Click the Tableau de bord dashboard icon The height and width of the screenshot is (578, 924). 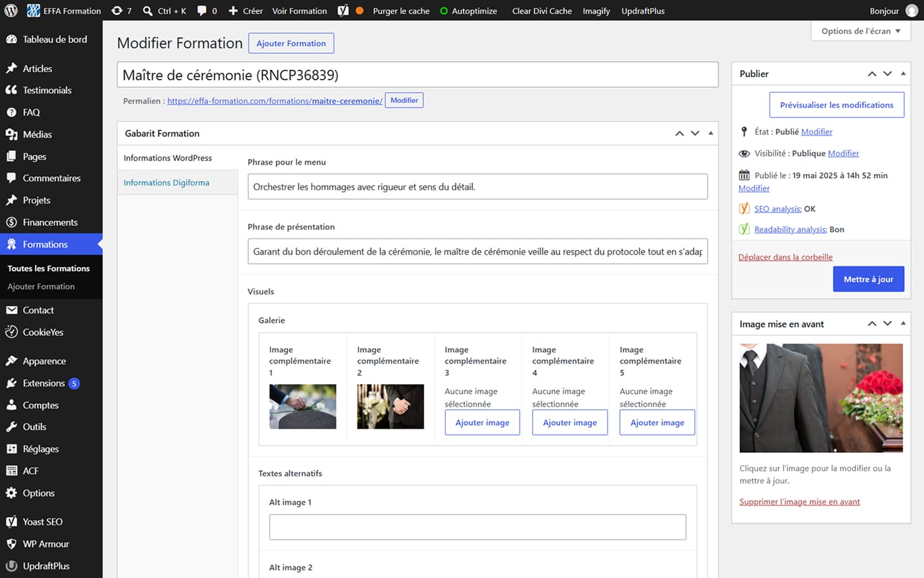[x=12, y=39]
